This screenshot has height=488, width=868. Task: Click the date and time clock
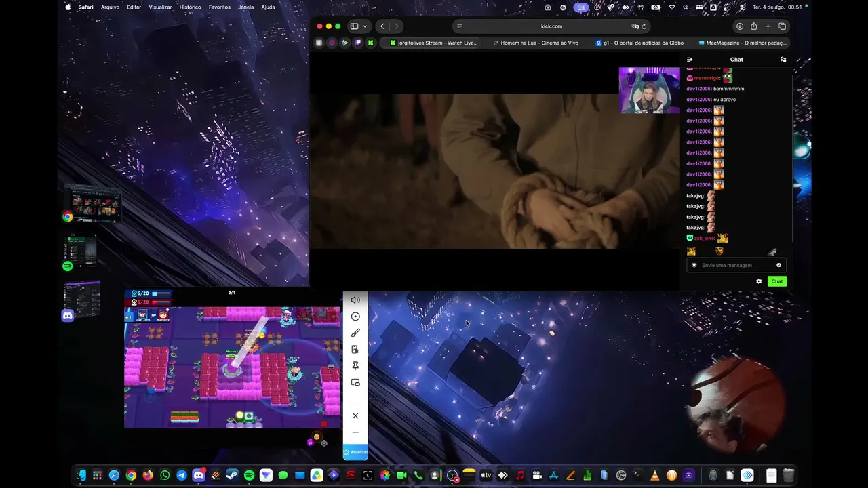tap(777, 7)
